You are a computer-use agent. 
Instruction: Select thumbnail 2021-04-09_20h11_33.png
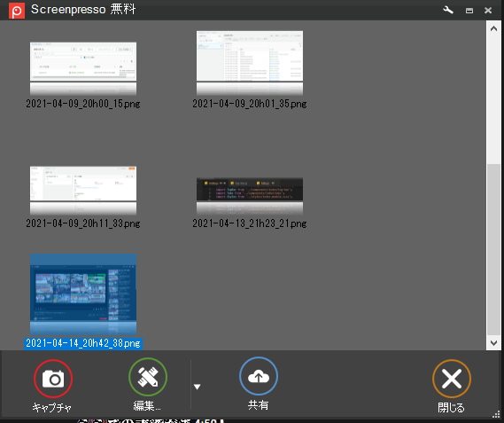(x=83, y=191)
